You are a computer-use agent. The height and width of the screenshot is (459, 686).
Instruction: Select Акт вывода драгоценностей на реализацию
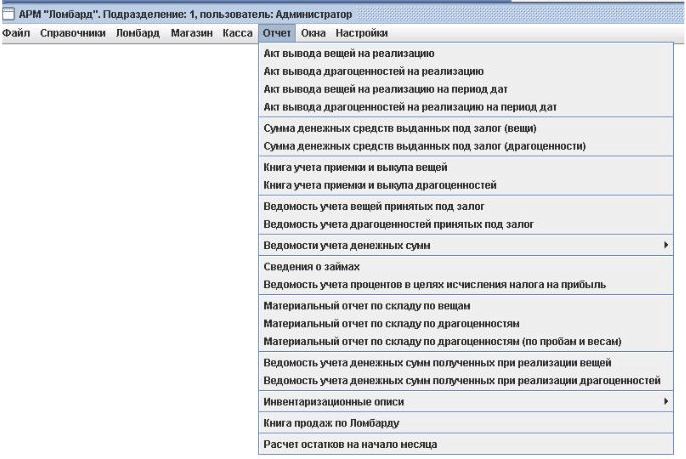pyautogui.click(x=466, y=71)
